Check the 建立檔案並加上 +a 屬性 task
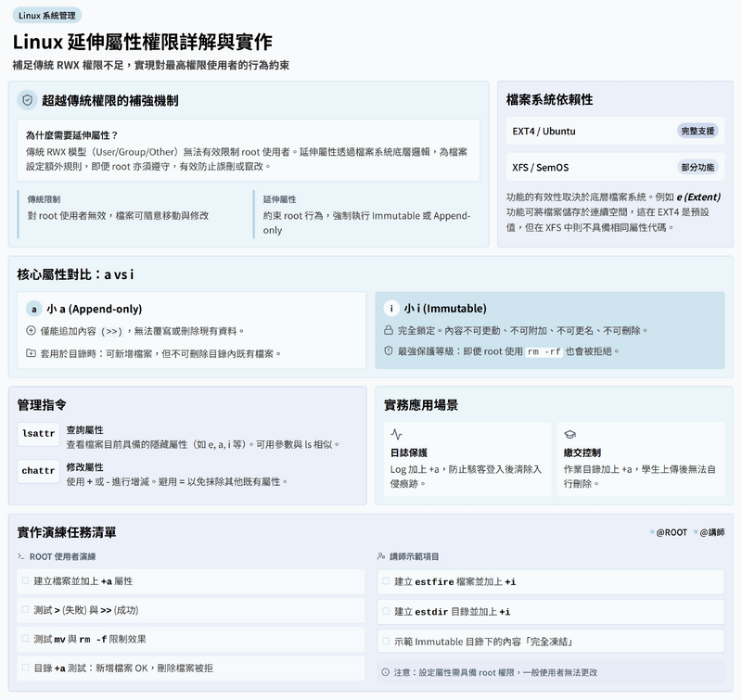742x700 pixels. (x=25, y=580)
